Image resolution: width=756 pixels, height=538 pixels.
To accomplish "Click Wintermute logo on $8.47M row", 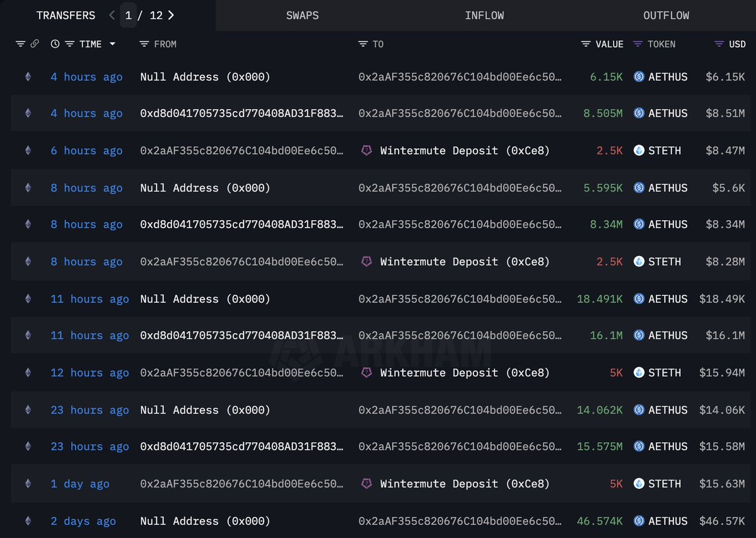I will pyautogui.click(x=366, y=150).
